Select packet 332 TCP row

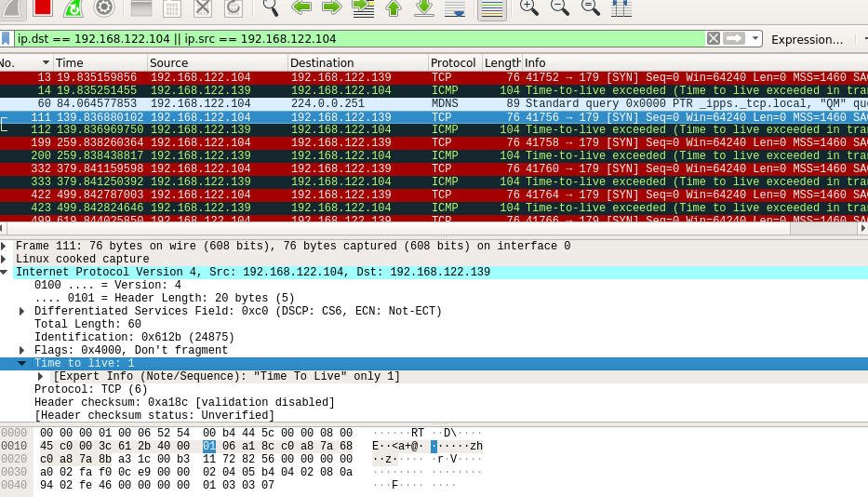click(x=434, y=168)
